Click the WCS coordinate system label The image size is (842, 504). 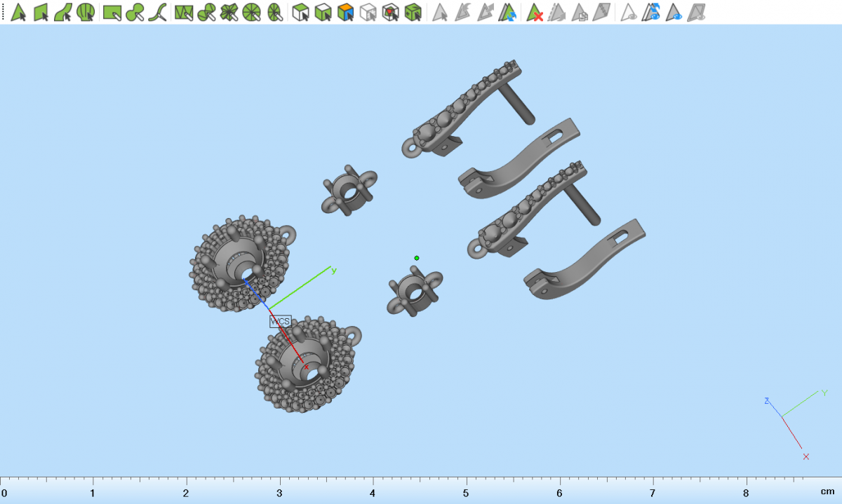(280, 321)
